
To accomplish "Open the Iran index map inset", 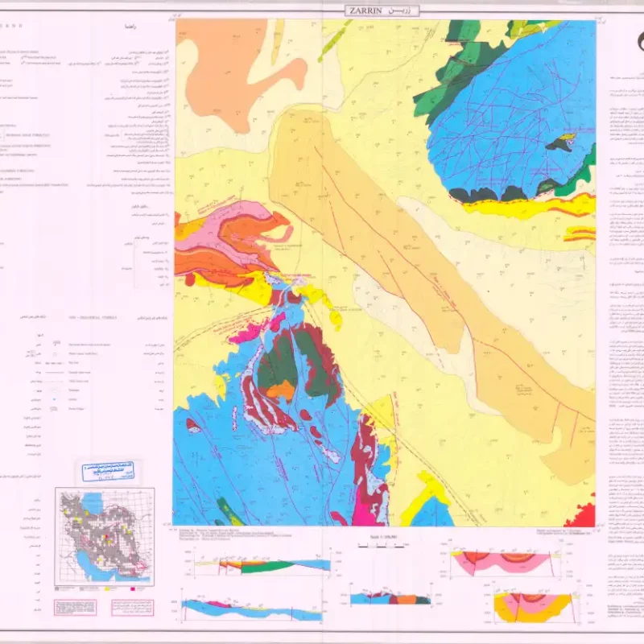I will pyautogui.click(x=105, y=536).
